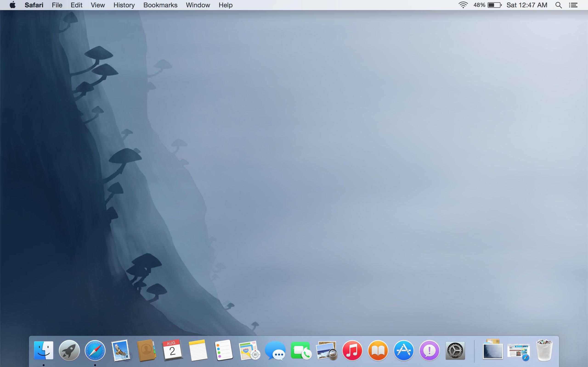Image resolution: width=588 pixels, height=367 pixels.
Task: Launch the Reminders checklist app
Action: point(223,350)
